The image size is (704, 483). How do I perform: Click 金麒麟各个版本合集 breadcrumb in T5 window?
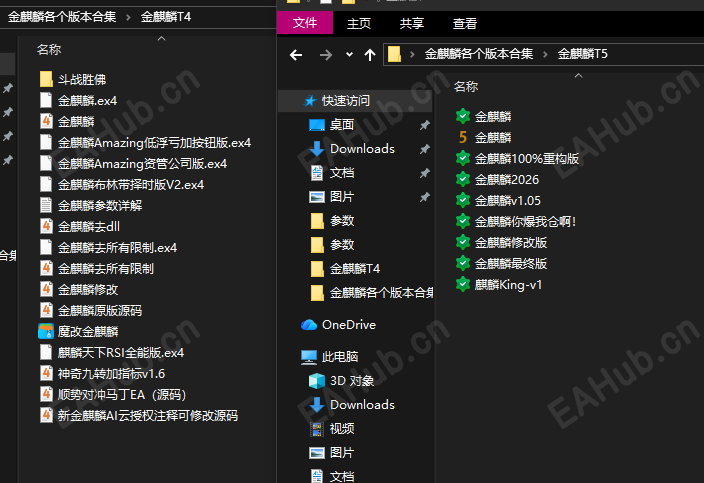tap(479, 54)
